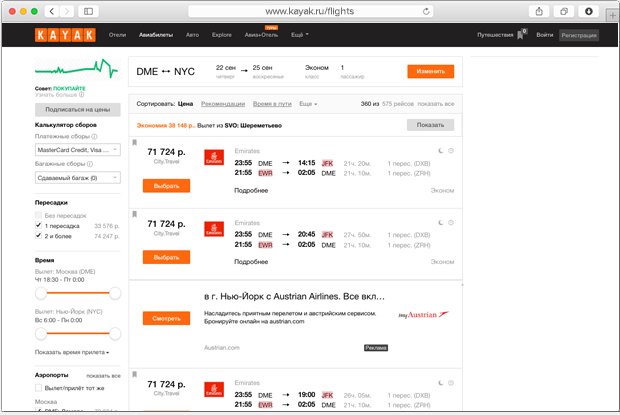Click right handle of Москва departure slider

pyautogui.click(x=115, y=293)
